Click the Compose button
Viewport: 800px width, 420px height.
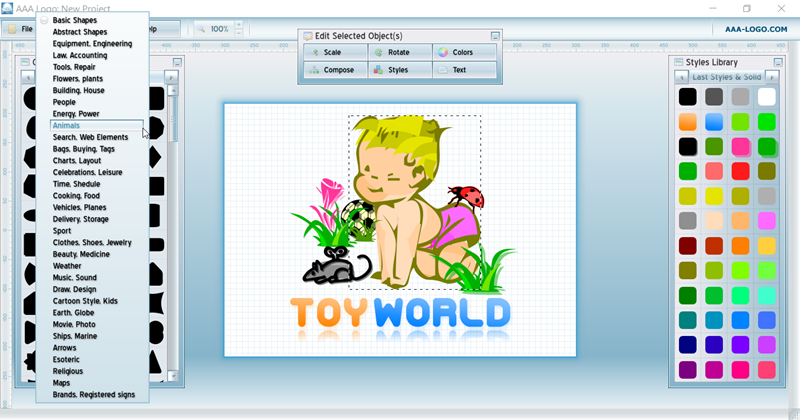click(335, 70)
